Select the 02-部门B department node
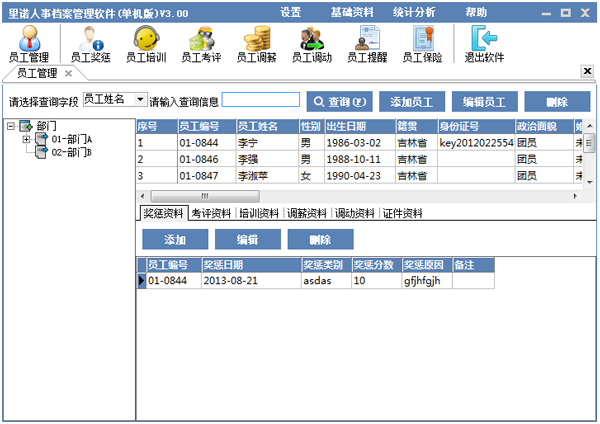Viewport: 600px width, 424px height. [x=71, y=152]
